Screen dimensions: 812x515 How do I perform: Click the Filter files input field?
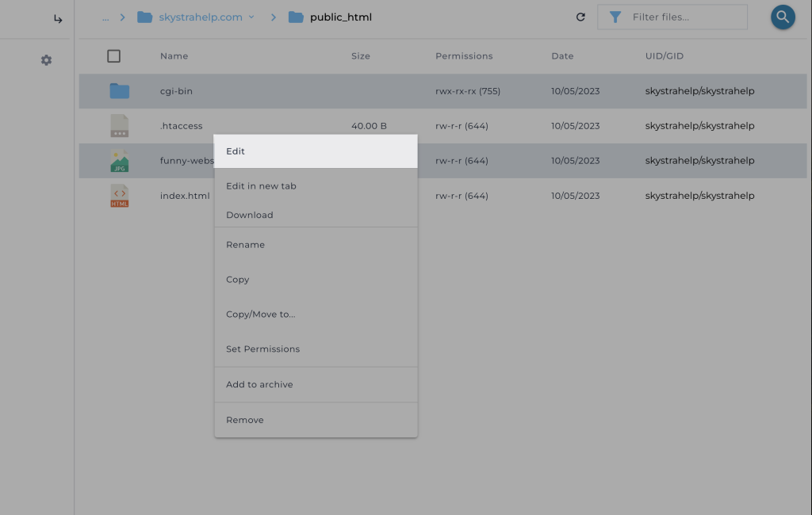pyautogui.click(x=682, y=17)
